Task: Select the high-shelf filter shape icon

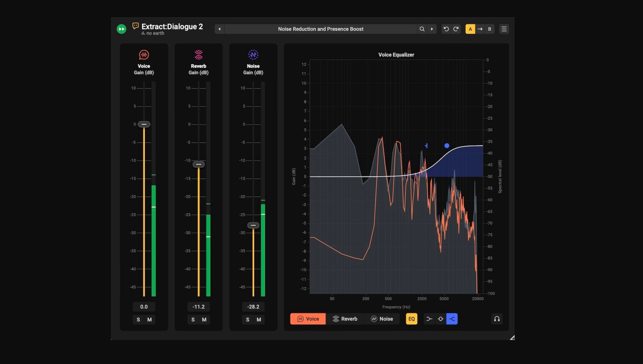Action: point(452,319)
